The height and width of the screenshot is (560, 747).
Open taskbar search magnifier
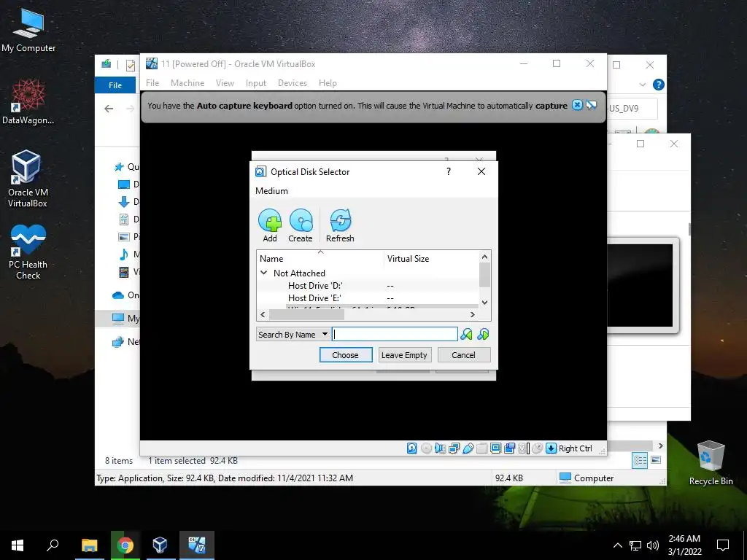[53, 545]
